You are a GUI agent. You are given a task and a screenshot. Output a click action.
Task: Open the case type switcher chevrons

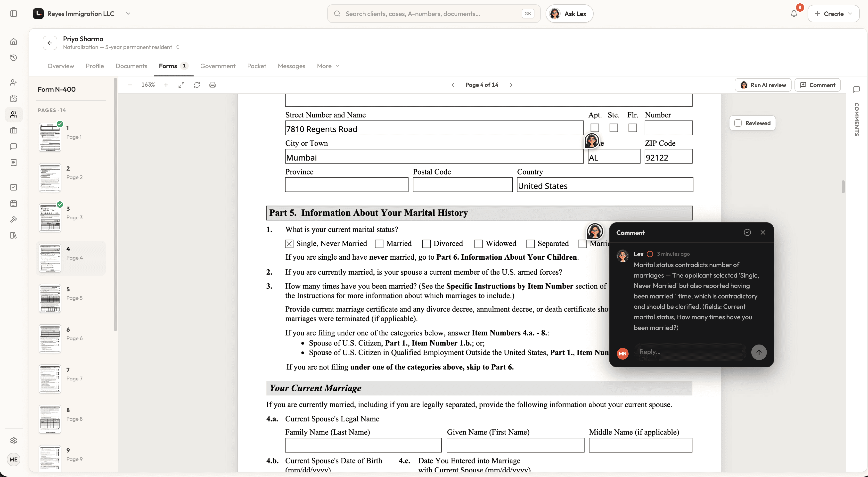[x=178, y=47]
